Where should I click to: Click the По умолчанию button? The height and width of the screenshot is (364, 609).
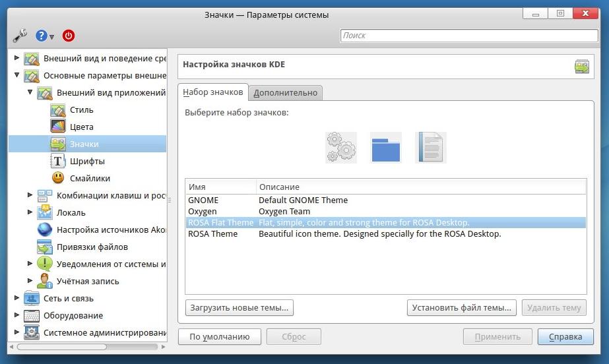(x=220, y=337)
